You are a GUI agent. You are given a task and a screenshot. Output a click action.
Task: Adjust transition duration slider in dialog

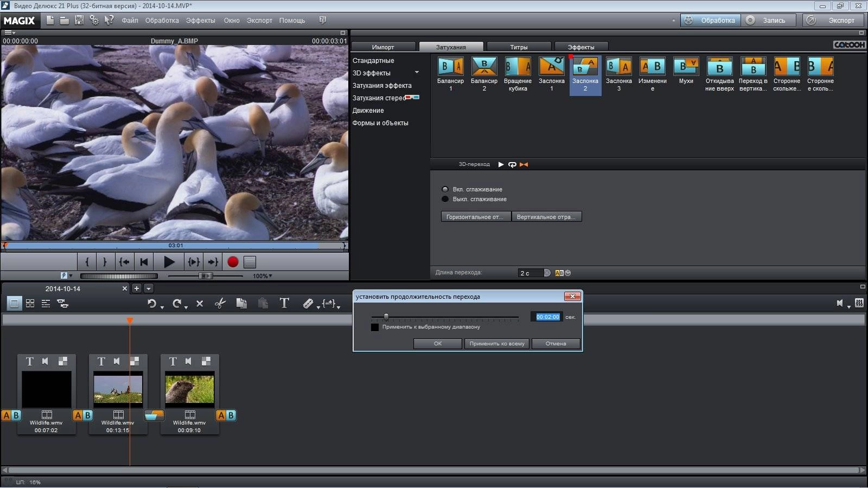[x=386, y=317]
